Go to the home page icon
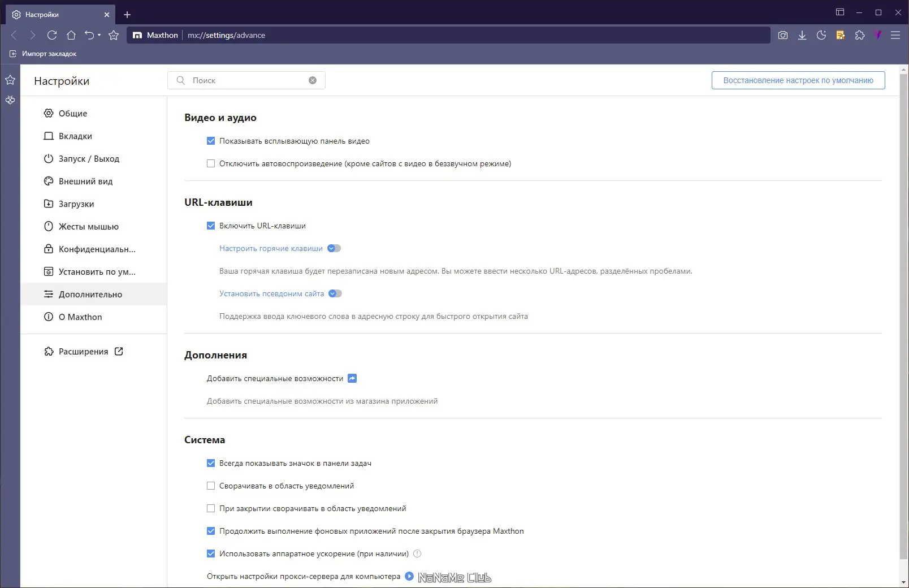The width and height of the screenshot is (909, 588). coord(71,35)
